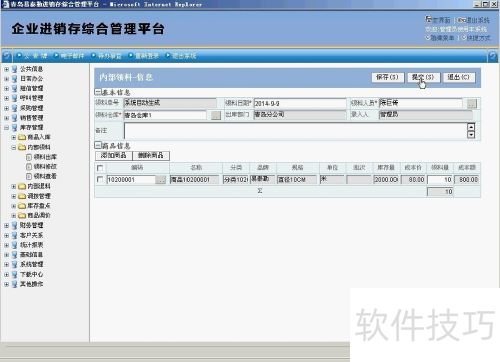Screen dimensions: 500x362
Task: Click the 主界面 home icon in header
Action: (x=428, y=19)
